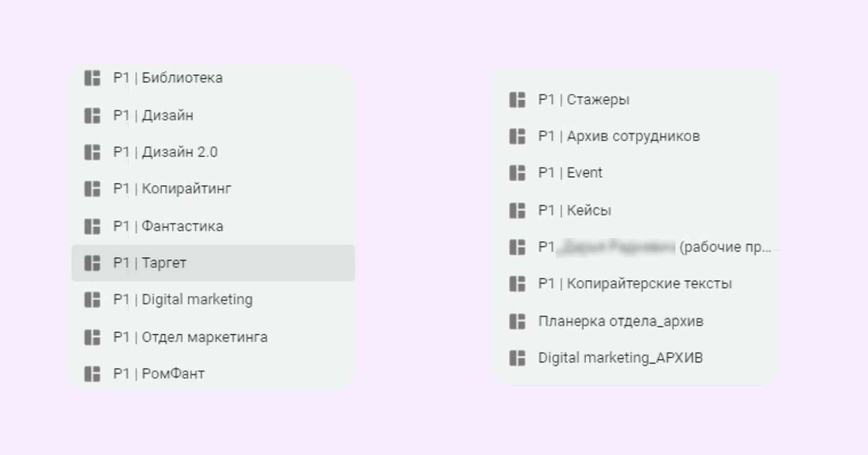
Task: Click board icon beside P1 | Библиотека
Action: tap(92, 78)
